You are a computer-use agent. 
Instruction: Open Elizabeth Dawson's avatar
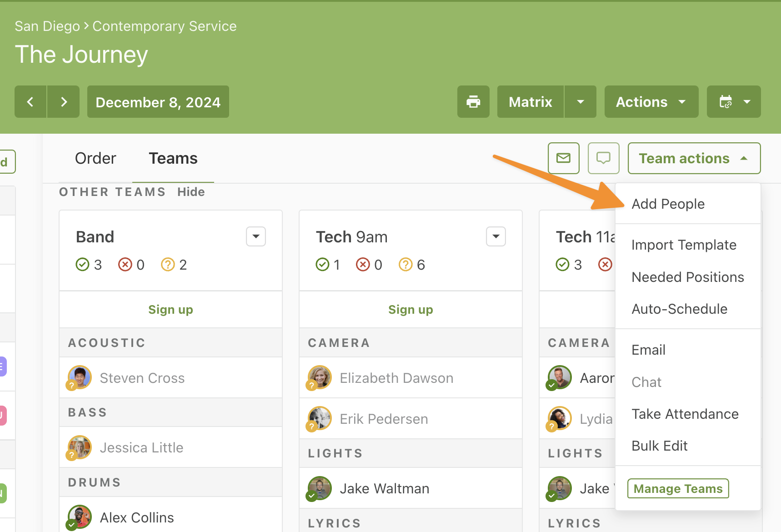(x=320, y=377)
